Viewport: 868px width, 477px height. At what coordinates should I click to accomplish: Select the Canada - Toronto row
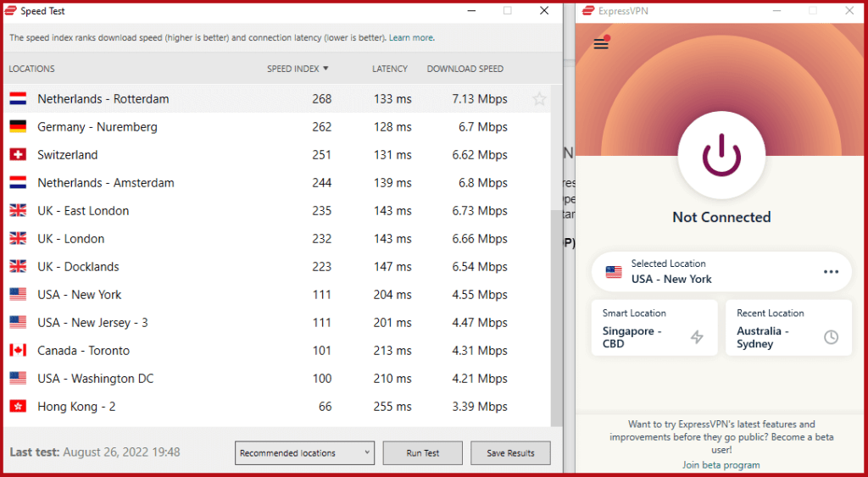(277, 350)
